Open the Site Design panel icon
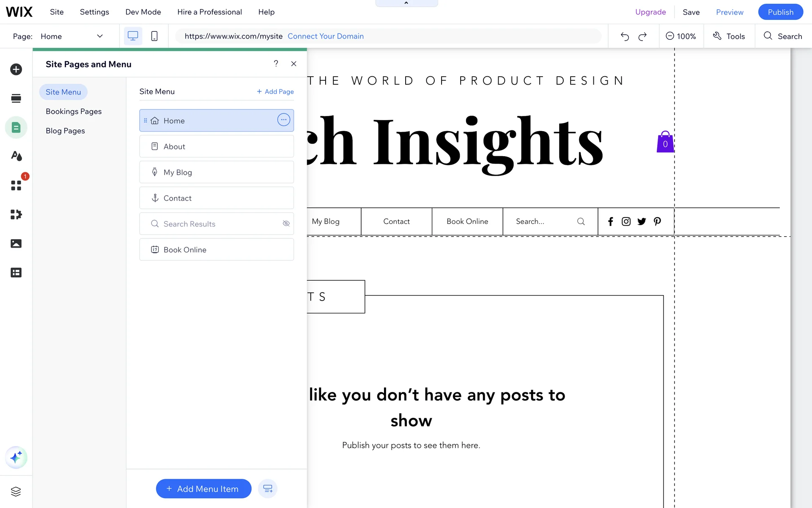Image resolution: width=812 pixels, height=508 pixels. [x=16, y=156]
